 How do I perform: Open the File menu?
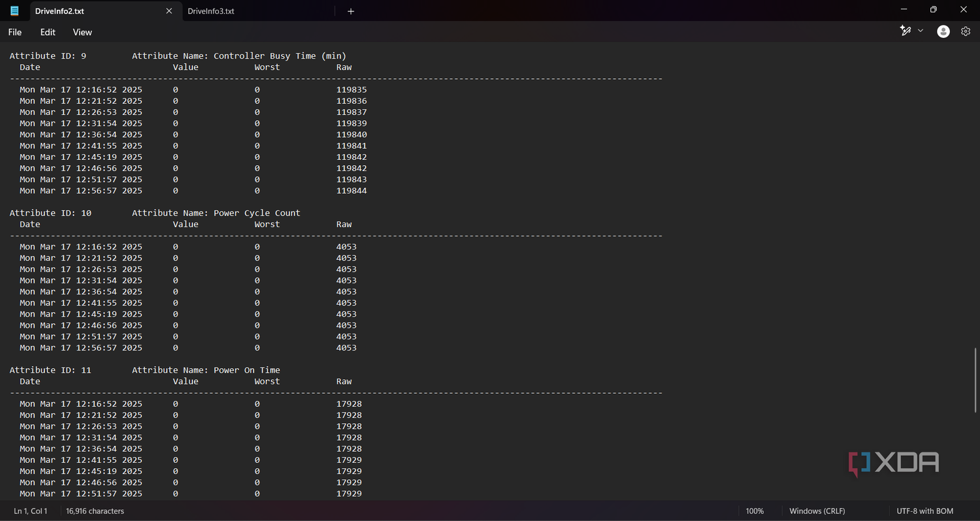tap(14, 32)
